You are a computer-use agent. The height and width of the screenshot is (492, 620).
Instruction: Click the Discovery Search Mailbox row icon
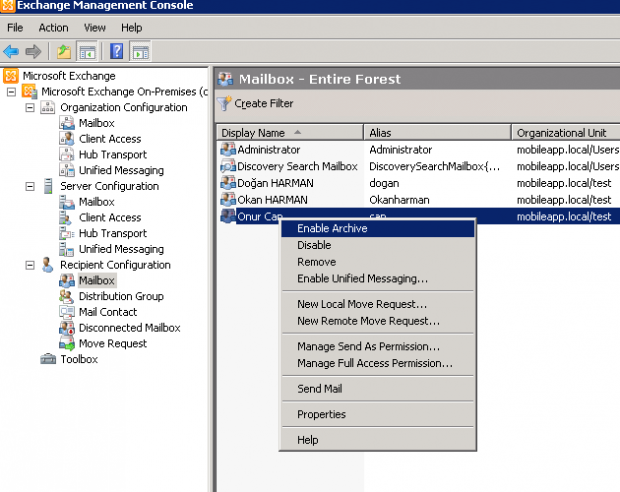[228, 166]
